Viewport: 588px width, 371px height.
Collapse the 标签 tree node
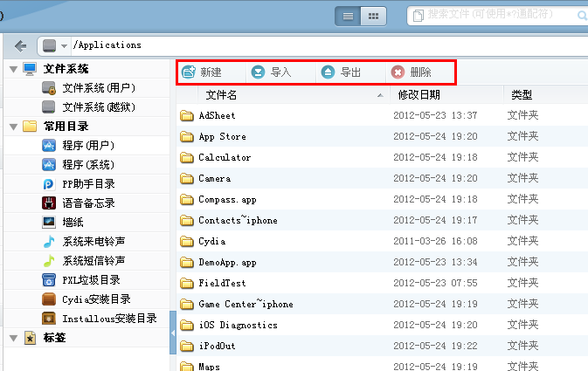point(13,338)
